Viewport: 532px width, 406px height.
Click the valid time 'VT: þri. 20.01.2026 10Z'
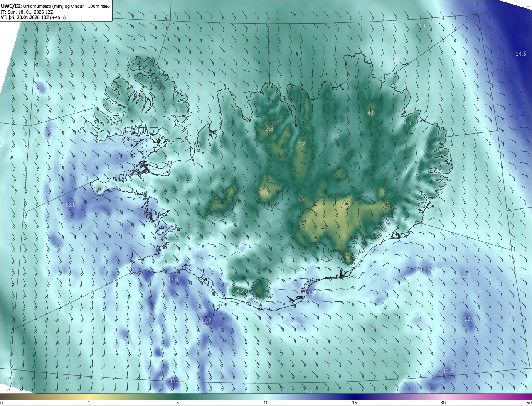[x=25, y=17]
